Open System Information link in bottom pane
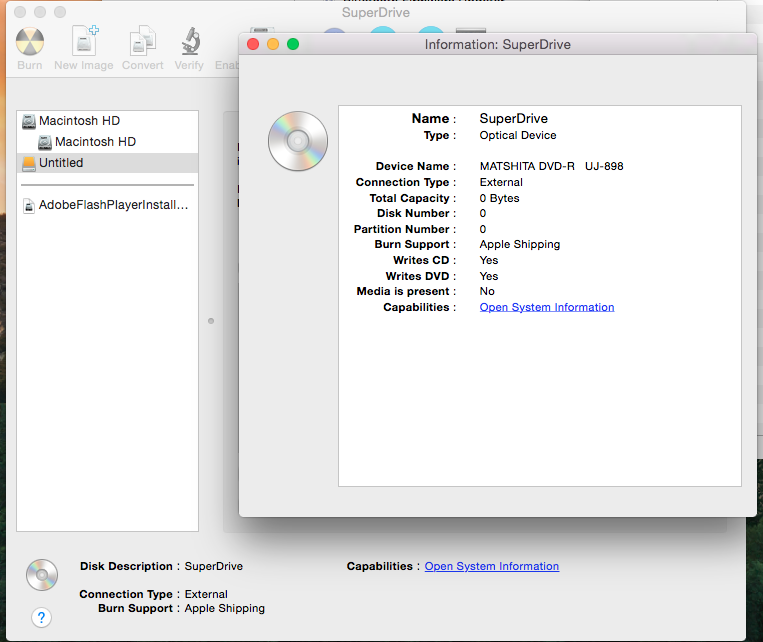The image size is (763, 642). pos(491,566)
